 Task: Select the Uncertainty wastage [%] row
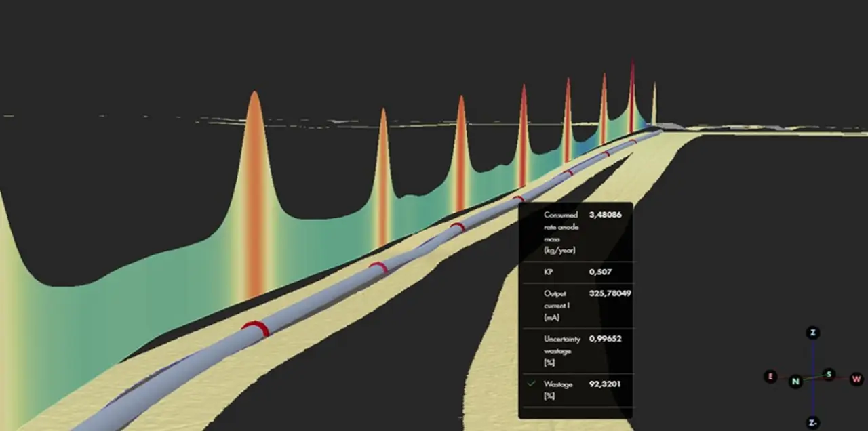pos(576,350)
